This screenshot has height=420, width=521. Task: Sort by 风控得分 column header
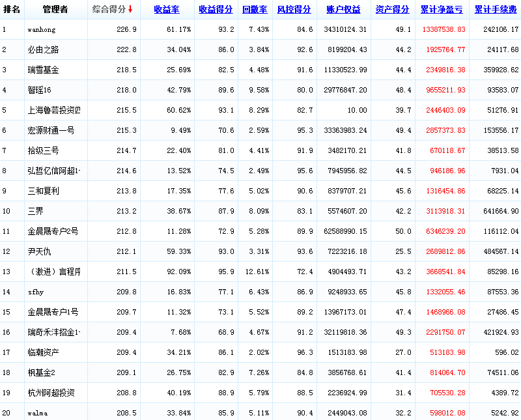[x=294, y=10]
